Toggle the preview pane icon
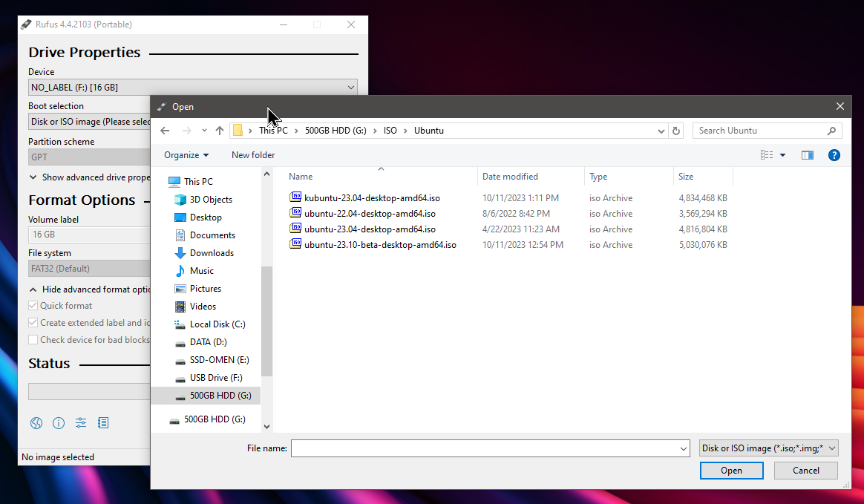 (x=808, y=155)
